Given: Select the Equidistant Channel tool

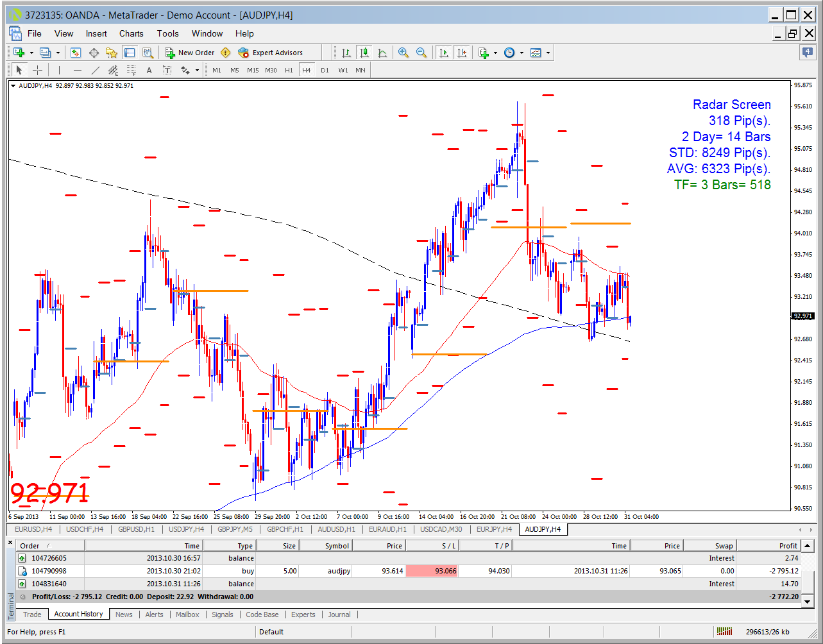Looking at the screenshot, I should pyautogui.click(x=114, y=70).
